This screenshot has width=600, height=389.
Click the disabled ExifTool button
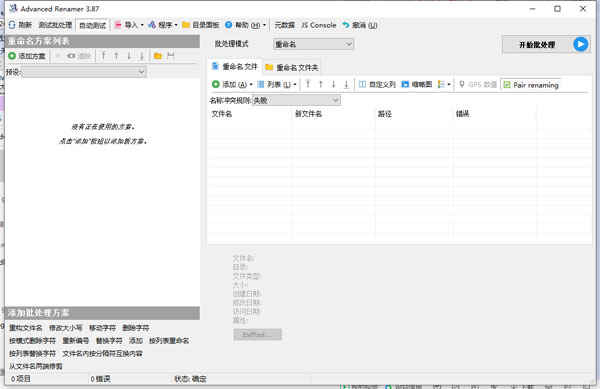(x=258, y=334)
